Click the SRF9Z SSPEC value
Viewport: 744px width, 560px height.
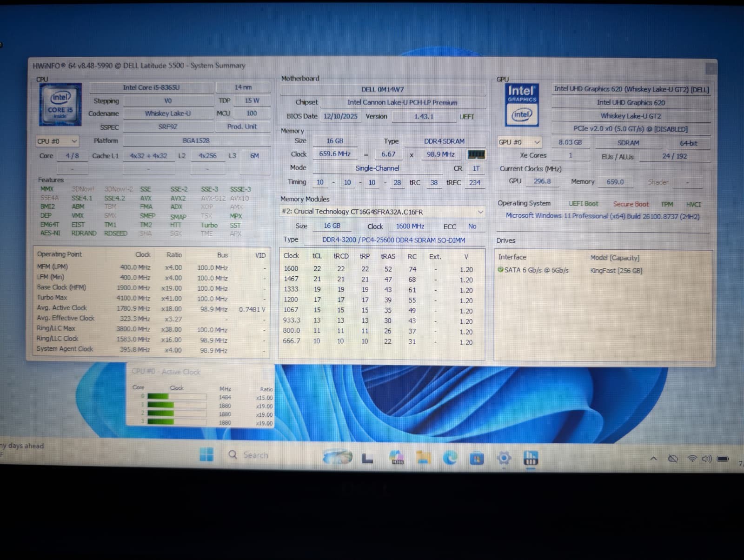(x=168, y=127)
